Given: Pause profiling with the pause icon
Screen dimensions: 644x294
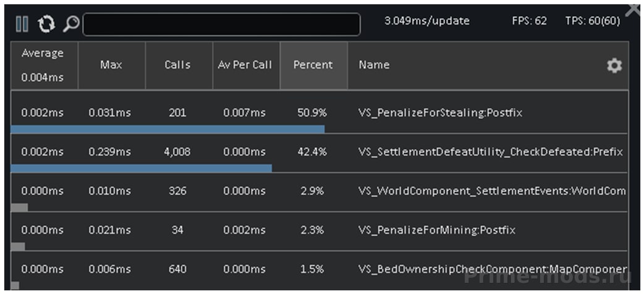Looking at the screenshot, I should [x=22, y=24].
